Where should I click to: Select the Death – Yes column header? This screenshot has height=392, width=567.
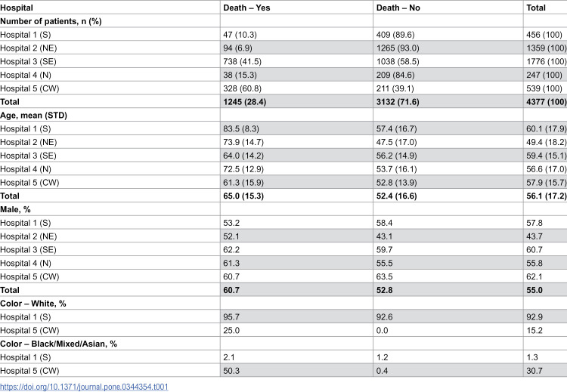click(246, 8)
